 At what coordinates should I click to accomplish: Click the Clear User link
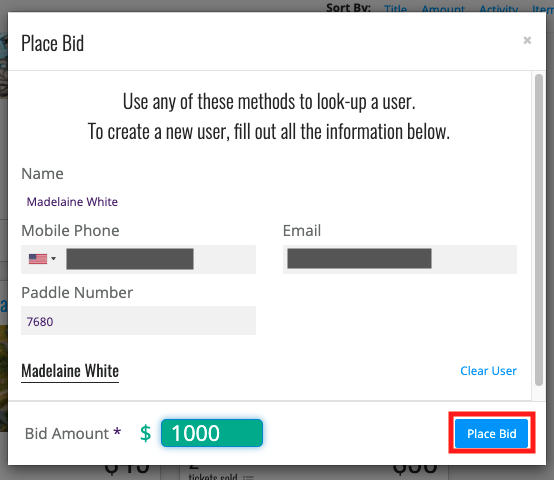[488, 371]
